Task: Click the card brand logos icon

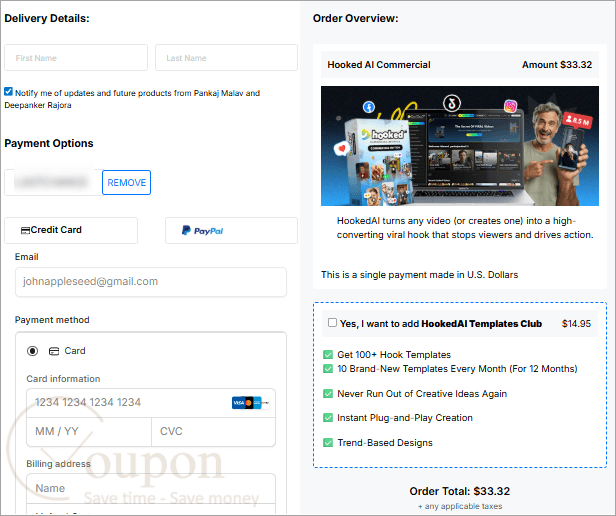Action: pos(250,403)
